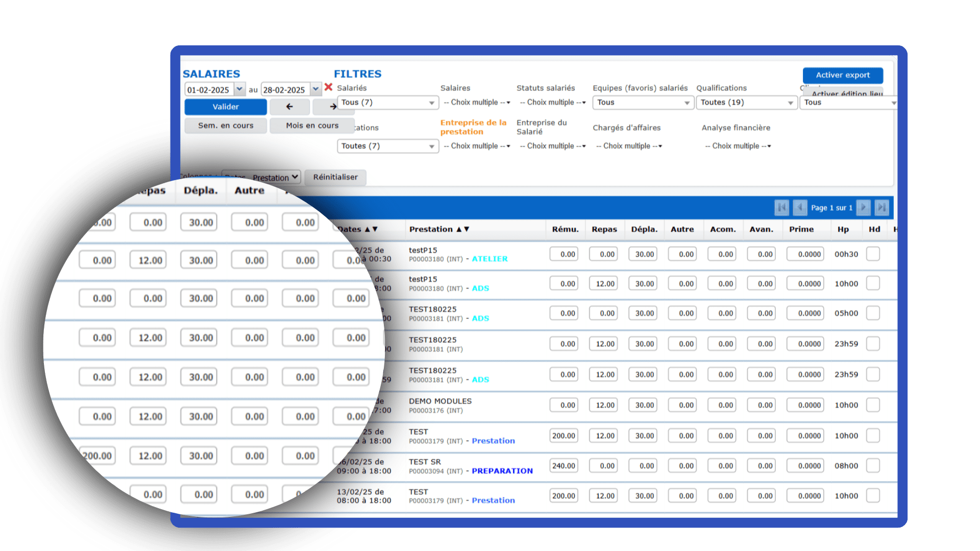Shift period back with left arrow button
This screenshot has height=551, width=980.
[x=289, y=107]
